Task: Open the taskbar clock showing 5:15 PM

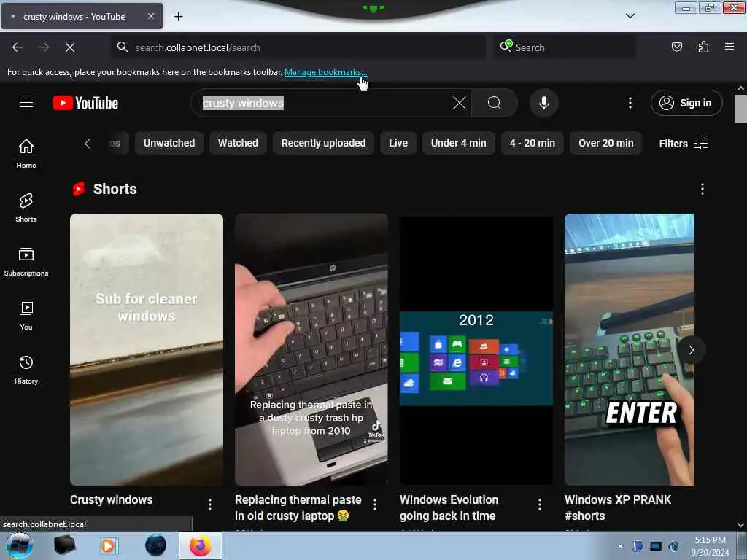Action: (710, 546)
